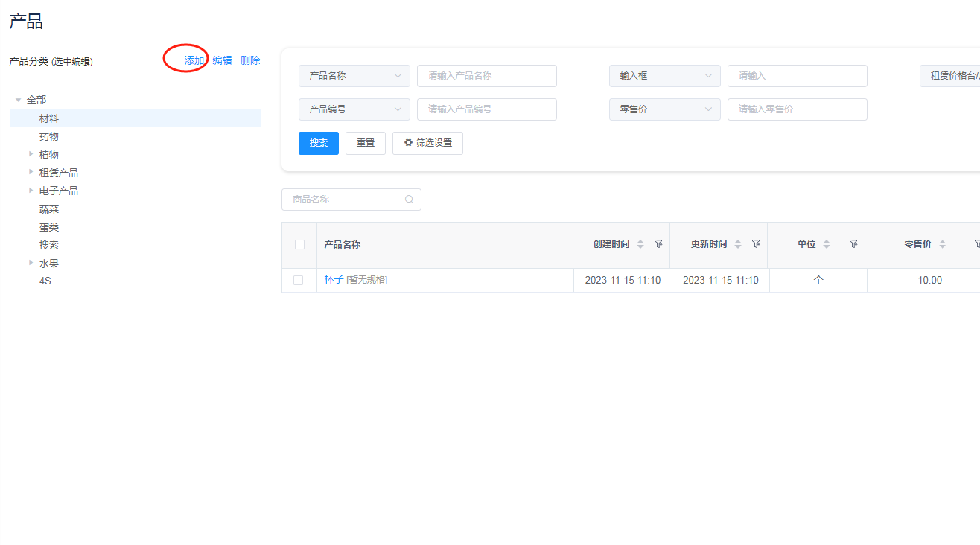980x545 pixels.
Task: Open the 单位 column filter icon
Action: (x=853, y=244)
